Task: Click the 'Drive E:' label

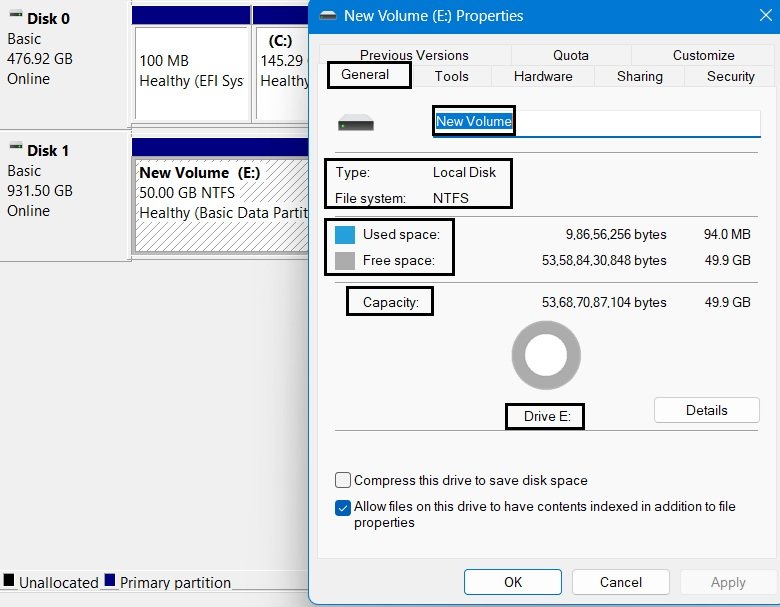Action: pyautogui.click(x=547, y=416)
